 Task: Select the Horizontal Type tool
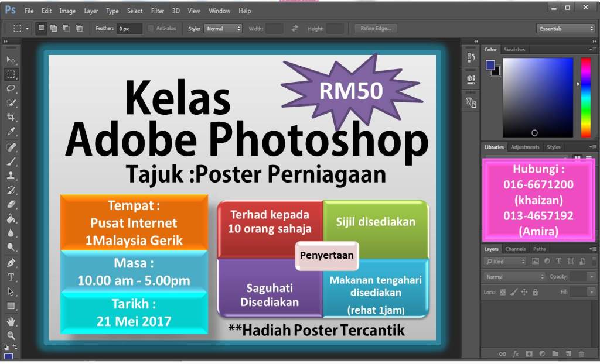[11, 277]
